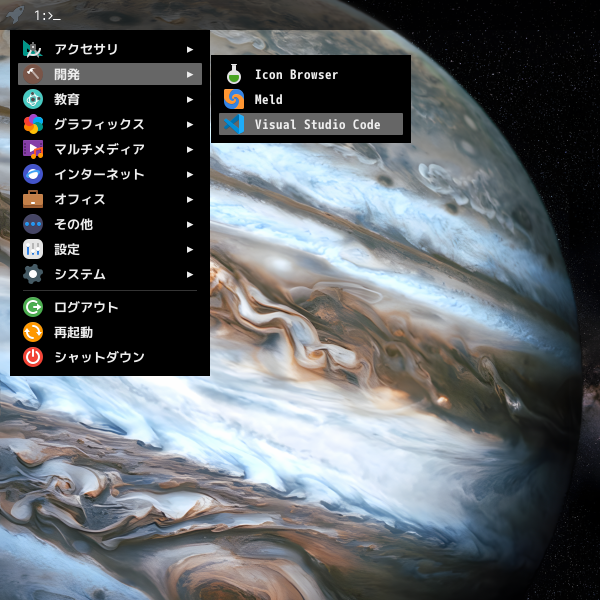This screenshot has width=600, height=600.
Task: Expand the 教育 submenu arrow
Action: pyautogui.click(x=190, y=99)
